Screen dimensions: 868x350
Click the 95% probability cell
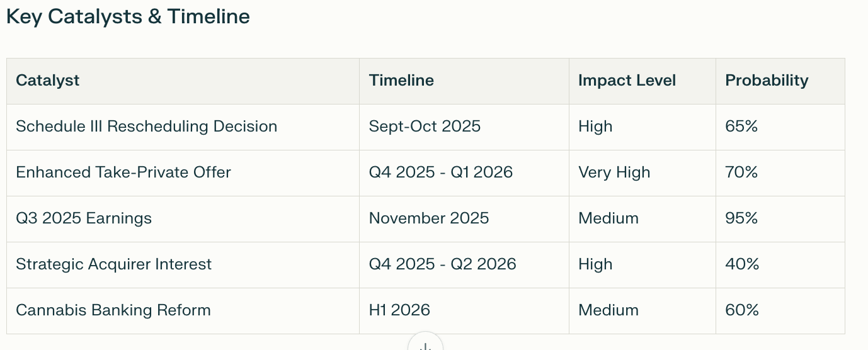click(741, 218)
